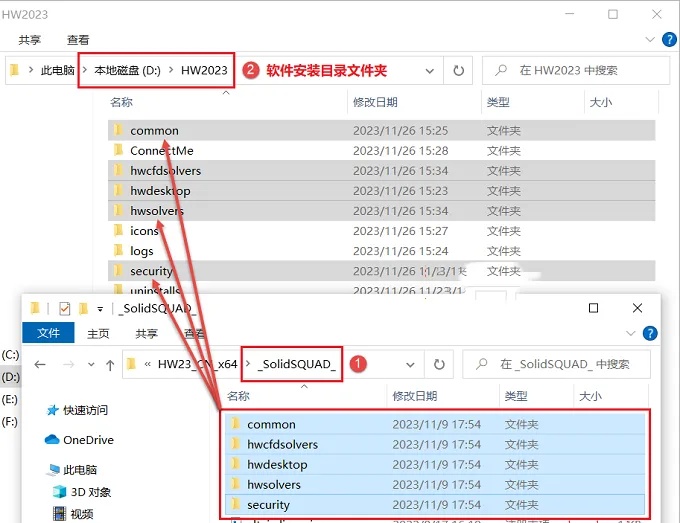Go back in the _SolidSQUAD_ window

[x=40, y=364]
